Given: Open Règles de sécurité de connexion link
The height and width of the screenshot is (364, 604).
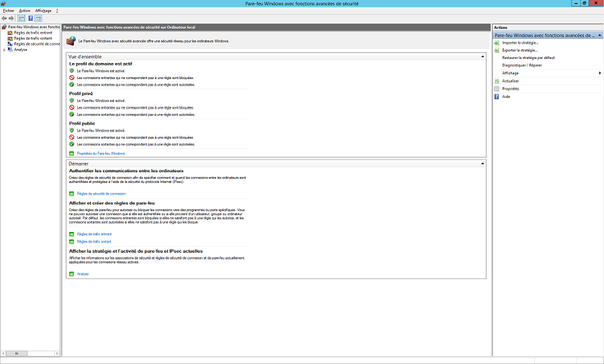Looking at the screenshot, I should tap(101, 194).
